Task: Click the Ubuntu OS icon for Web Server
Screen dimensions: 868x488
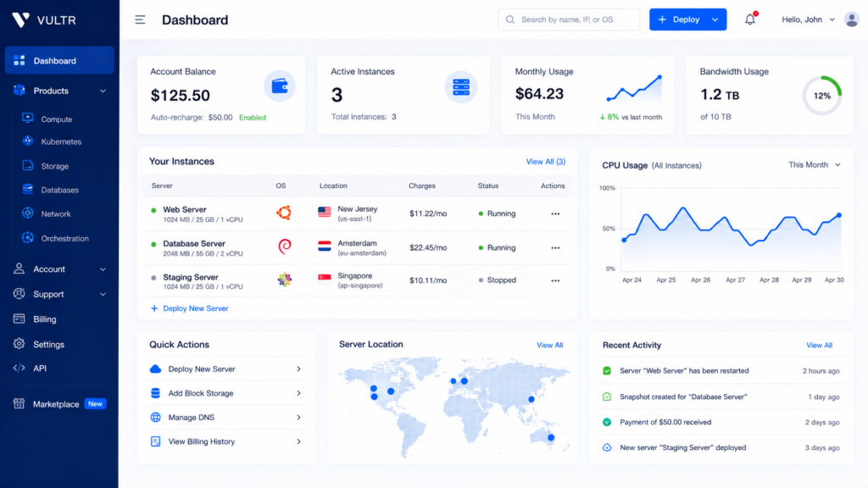Action: tap(284, 213)
